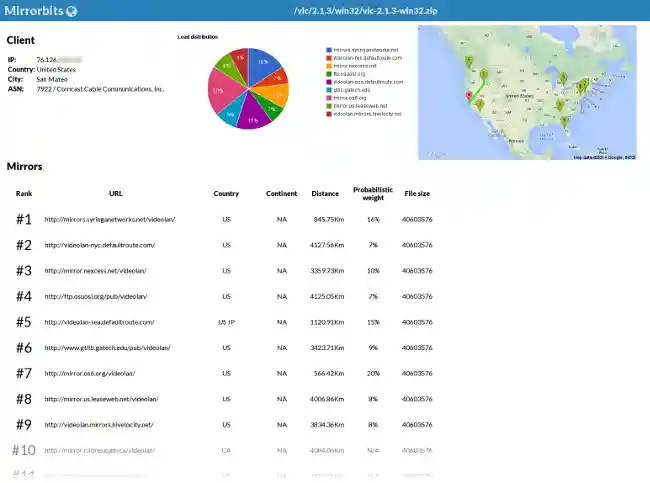Viewport: 650px width, 483px height.
Task: Open ftp.osuosl.org/pub/videolan mirror link
Action: tap(95, 296)
